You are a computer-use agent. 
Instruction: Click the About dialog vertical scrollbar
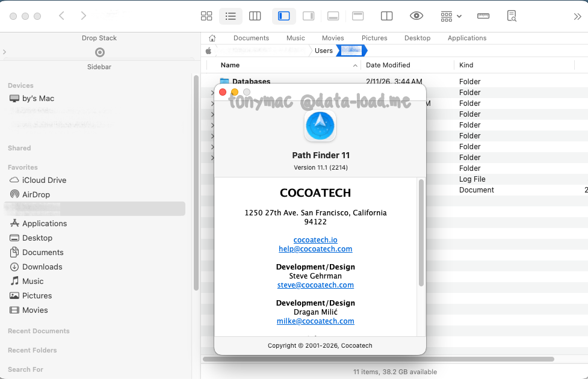click(421, 233)
